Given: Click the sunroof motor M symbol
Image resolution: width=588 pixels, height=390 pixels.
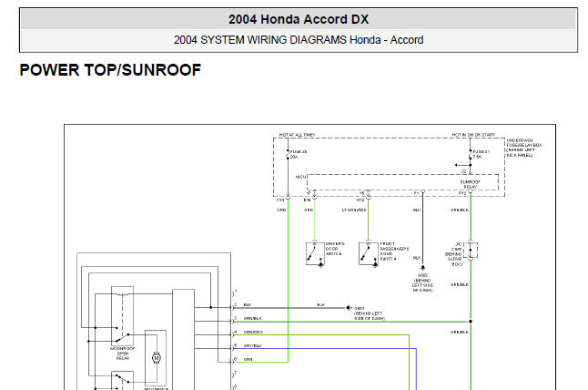Looking at the screenshot, I should tap(157, 358).
